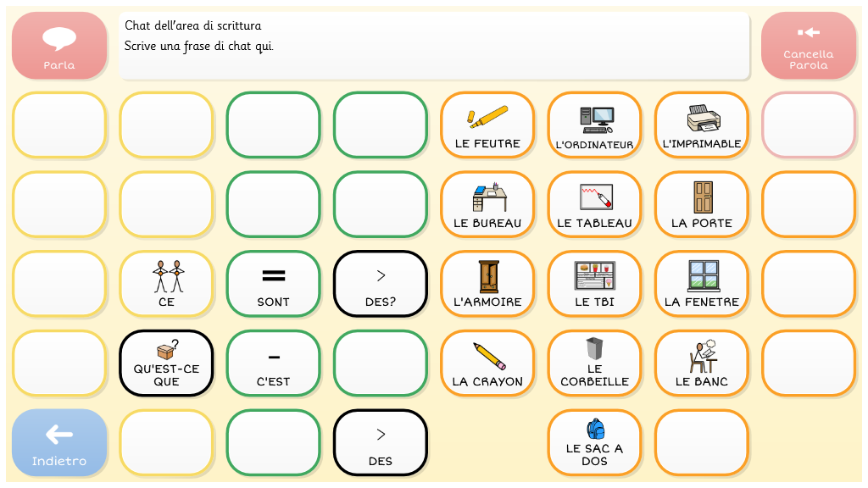
Task: Open the DES? jump cell
Action: pyautogui.click(x=381, y=284)
